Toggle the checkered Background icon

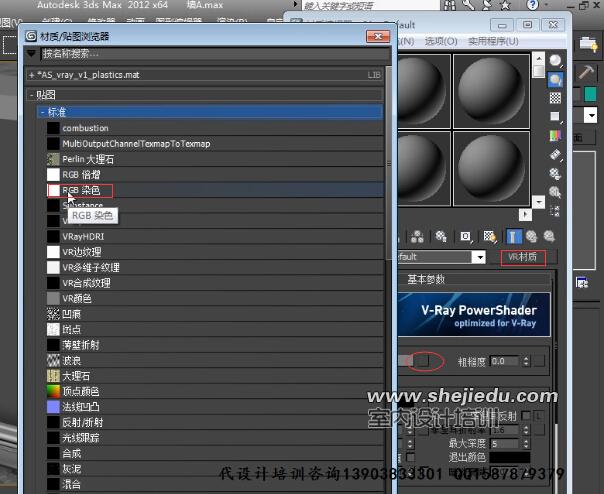tap(555, 98)
